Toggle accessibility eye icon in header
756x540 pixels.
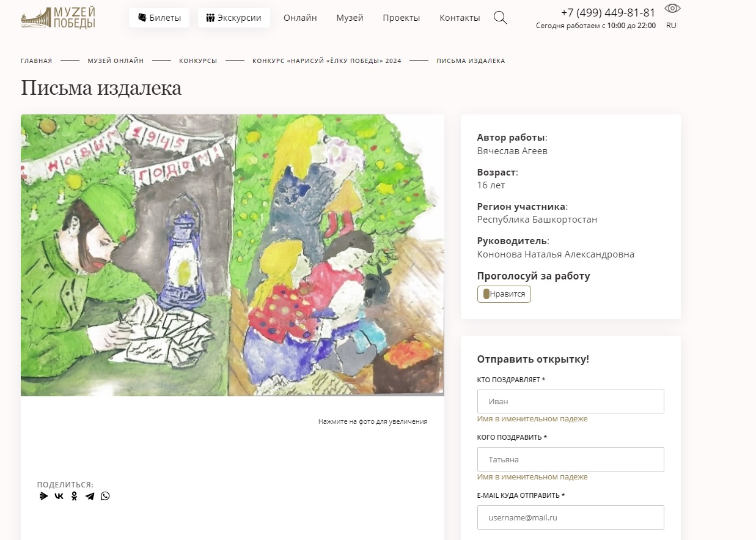[672, 8]
